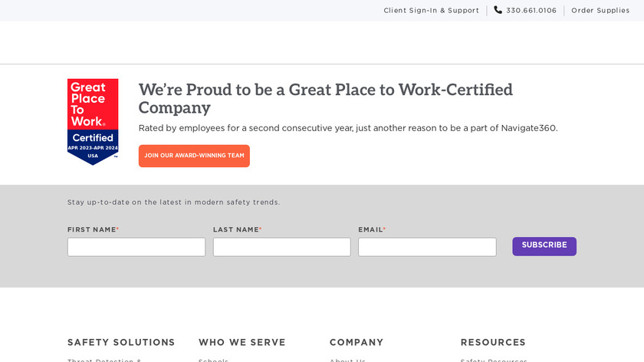Click the Great Place to Work-Certified headline

325,98
